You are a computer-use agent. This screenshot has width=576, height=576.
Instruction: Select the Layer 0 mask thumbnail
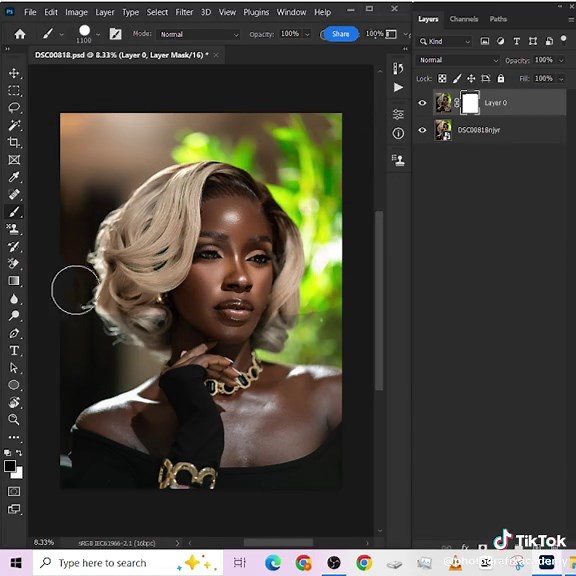470,103
